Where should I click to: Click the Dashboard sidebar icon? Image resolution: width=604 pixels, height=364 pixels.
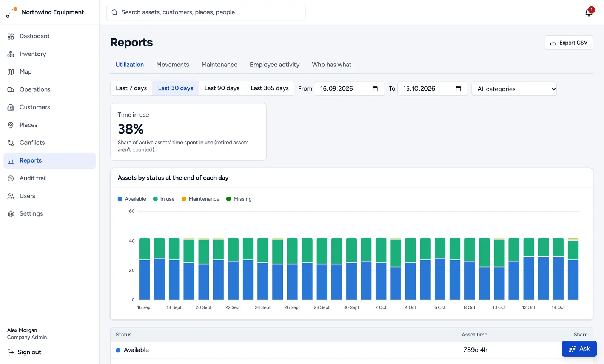click(x=11, y=36)
